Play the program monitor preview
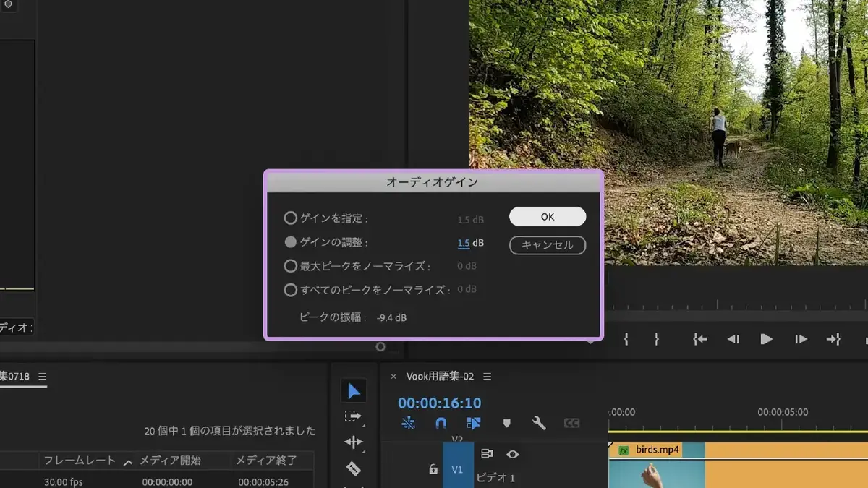Viewport: 868px width, 488px height. click(x=767, y=339)
